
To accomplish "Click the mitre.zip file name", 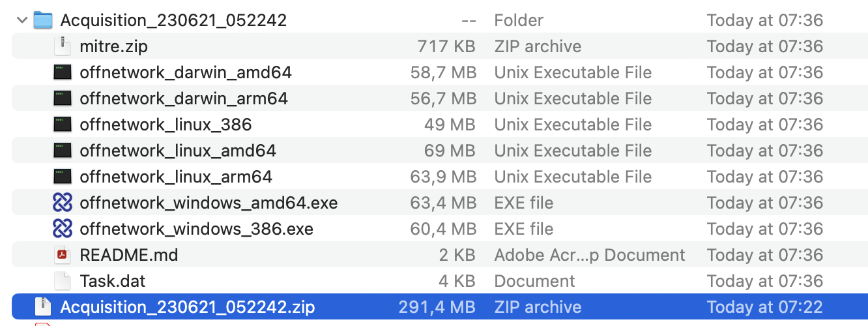I will (114, 46).
